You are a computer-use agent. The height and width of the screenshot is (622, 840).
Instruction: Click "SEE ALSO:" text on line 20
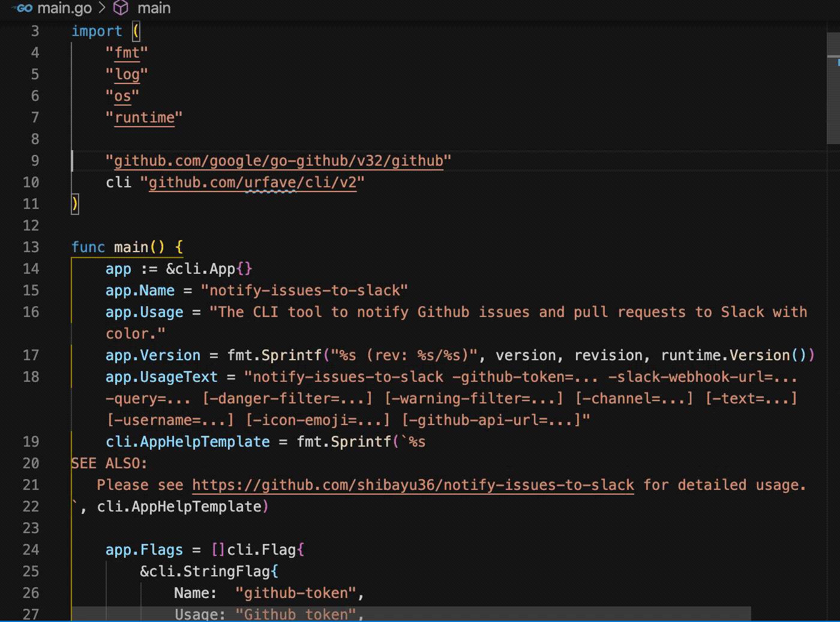[x=109, y=463]
